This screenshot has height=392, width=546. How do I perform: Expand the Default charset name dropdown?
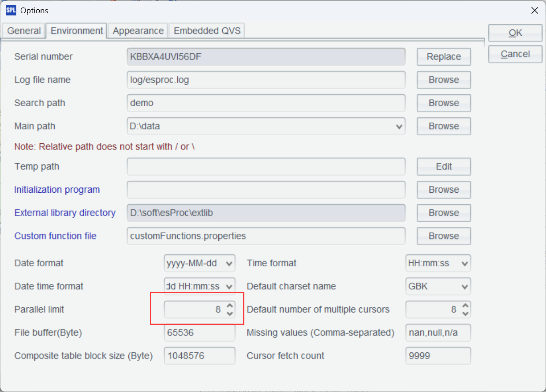464,287
